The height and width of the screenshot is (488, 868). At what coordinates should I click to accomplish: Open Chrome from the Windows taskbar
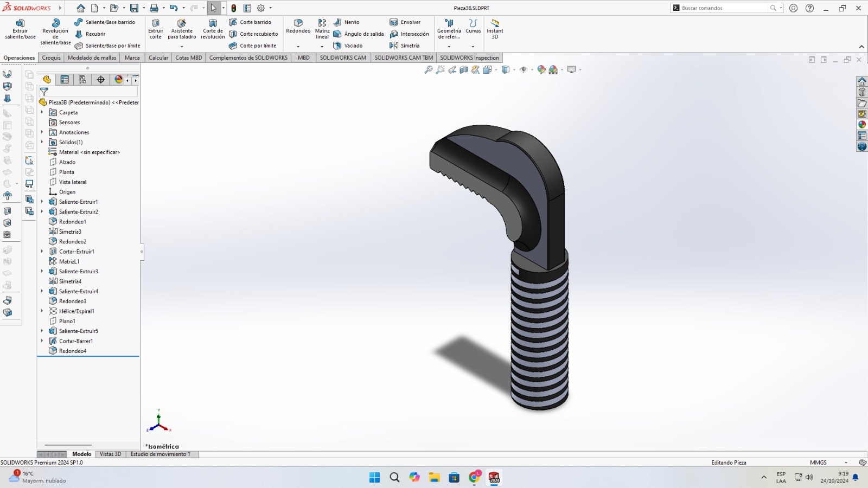point(474,477)
